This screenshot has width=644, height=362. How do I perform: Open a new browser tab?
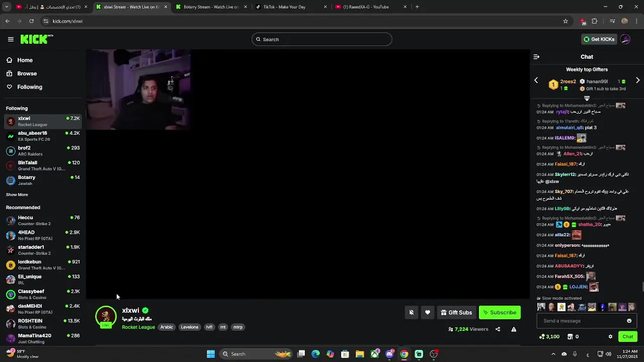(x=417, y=7)
